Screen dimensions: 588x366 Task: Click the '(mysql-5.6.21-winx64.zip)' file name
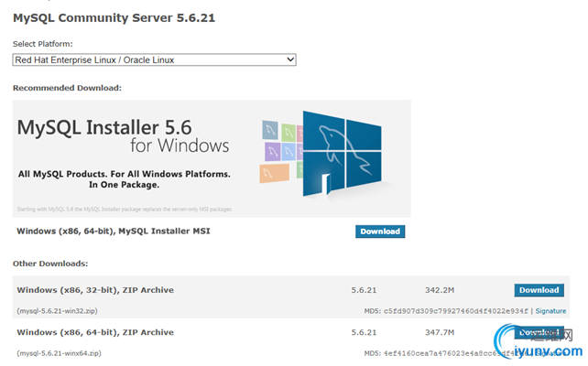click(59, 353)
